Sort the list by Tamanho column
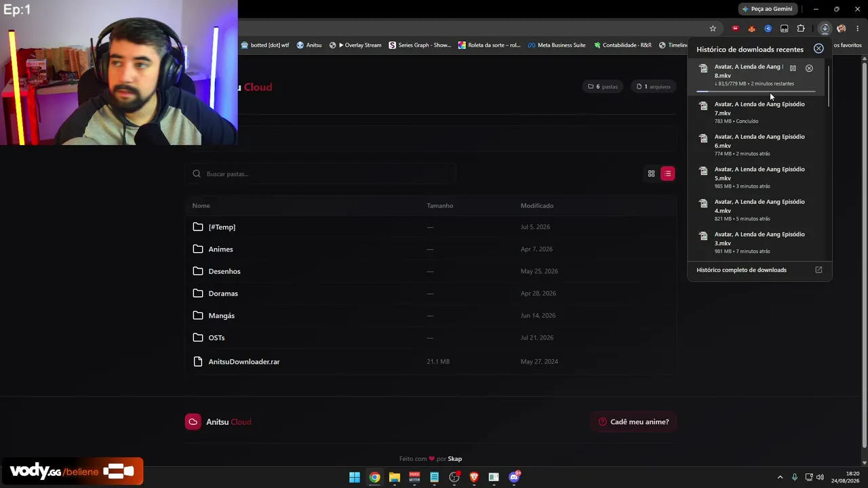Image resolution: width=868 pixels, height=488 pixels. pyautogui.click(x=440, y=205)
